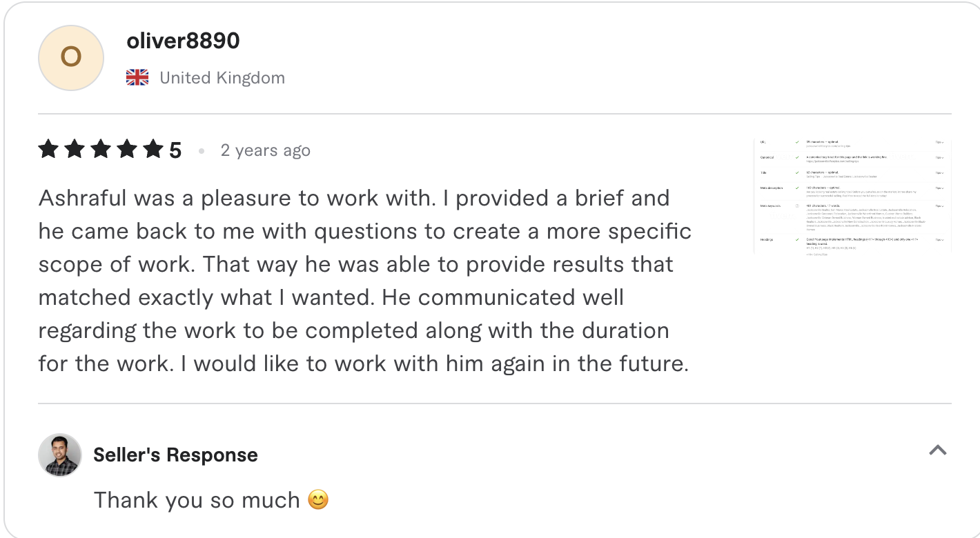
Task: Open oliver8890's profile link
Action: [x=183, y=41]
